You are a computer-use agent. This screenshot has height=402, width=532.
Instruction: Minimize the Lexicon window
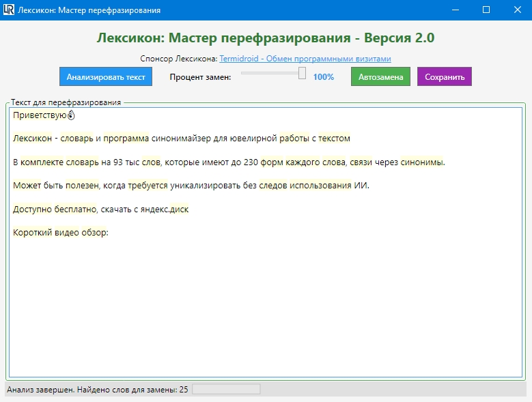coord(456,10)
